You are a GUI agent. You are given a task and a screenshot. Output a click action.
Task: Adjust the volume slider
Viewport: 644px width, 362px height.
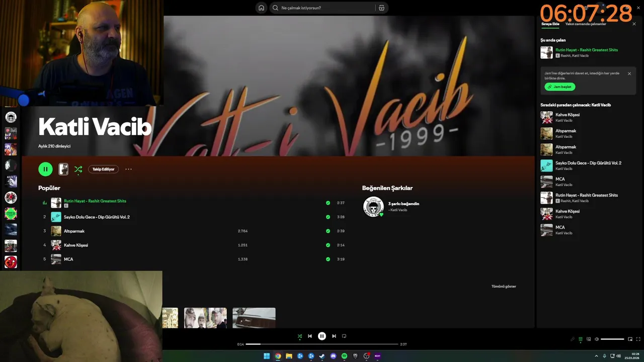click(613, 339)
